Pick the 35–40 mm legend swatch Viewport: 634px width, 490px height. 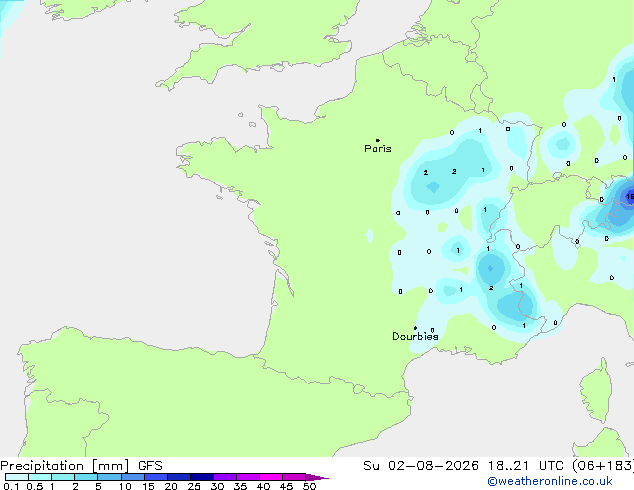(247, 477)
